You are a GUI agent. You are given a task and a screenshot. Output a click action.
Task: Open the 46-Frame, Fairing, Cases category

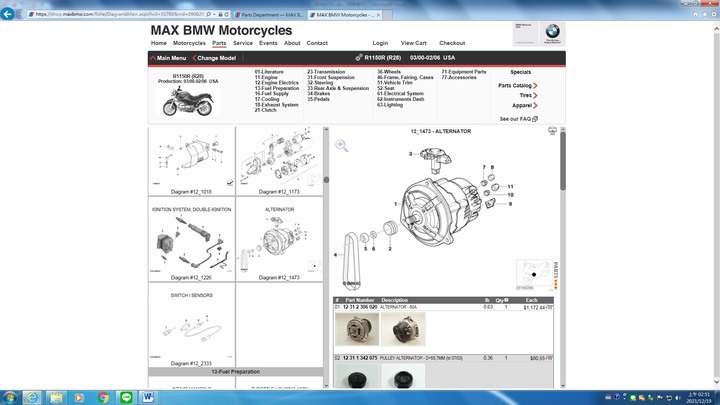coord(405,78)
